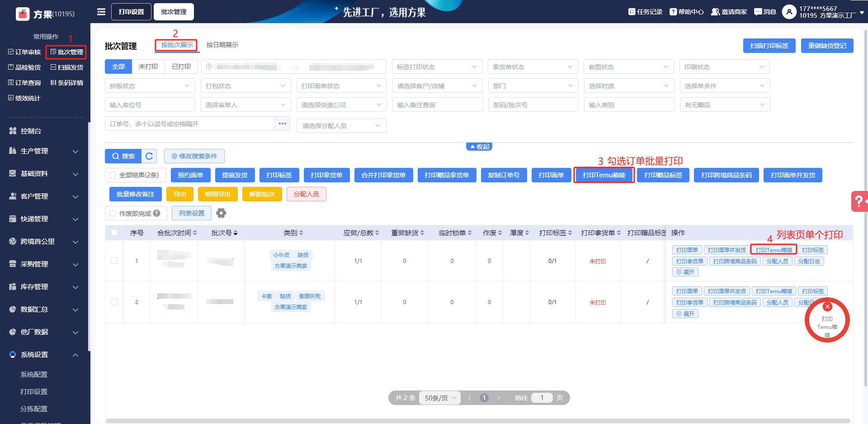Click the 方果 logo icon
Image resolution: width=868 pixels, height=424 pixels.
coord(23,14)
